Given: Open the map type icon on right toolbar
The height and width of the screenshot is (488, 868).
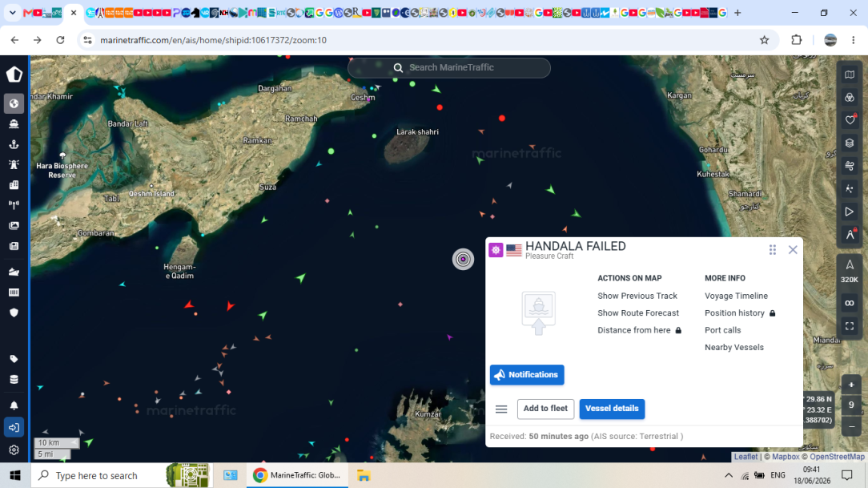Looking at the screenshot, I should [849, 75].
